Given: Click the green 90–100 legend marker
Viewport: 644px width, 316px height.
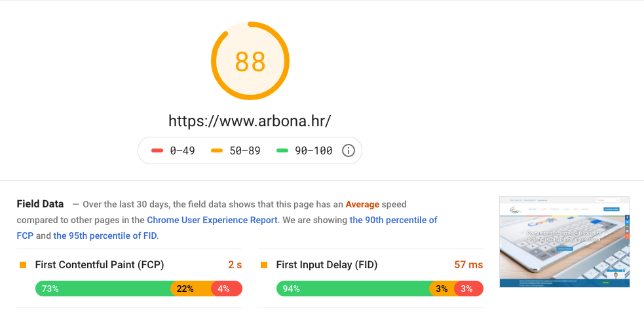Looking at the screenshot, I should click(282, 150).
